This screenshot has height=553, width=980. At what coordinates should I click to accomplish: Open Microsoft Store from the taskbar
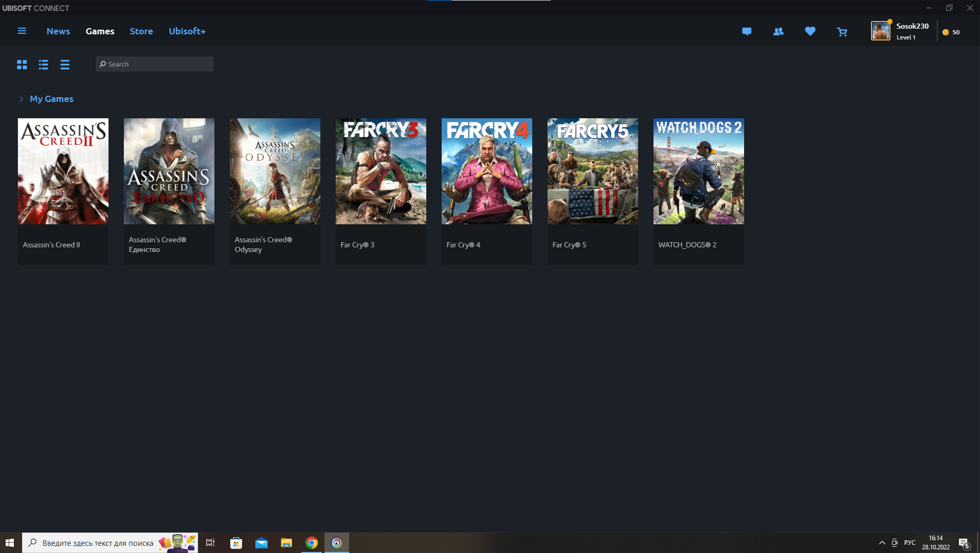[236, 543]
